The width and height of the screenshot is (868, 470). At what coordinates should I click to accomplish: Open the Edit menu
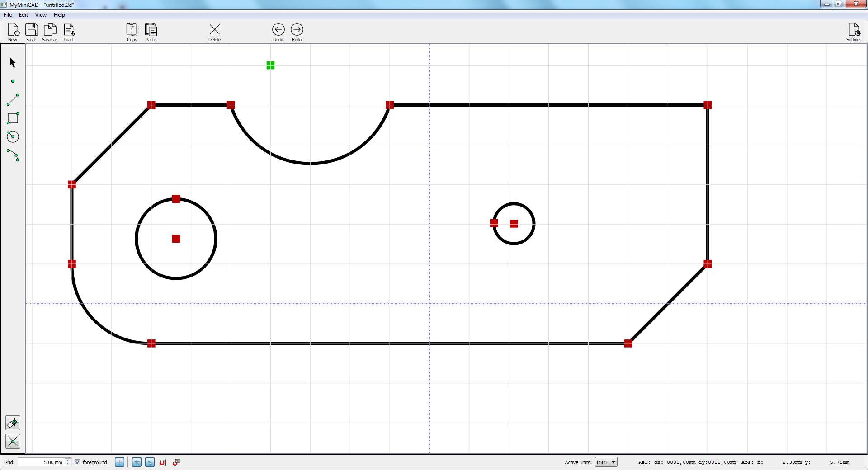coord(24,15)
